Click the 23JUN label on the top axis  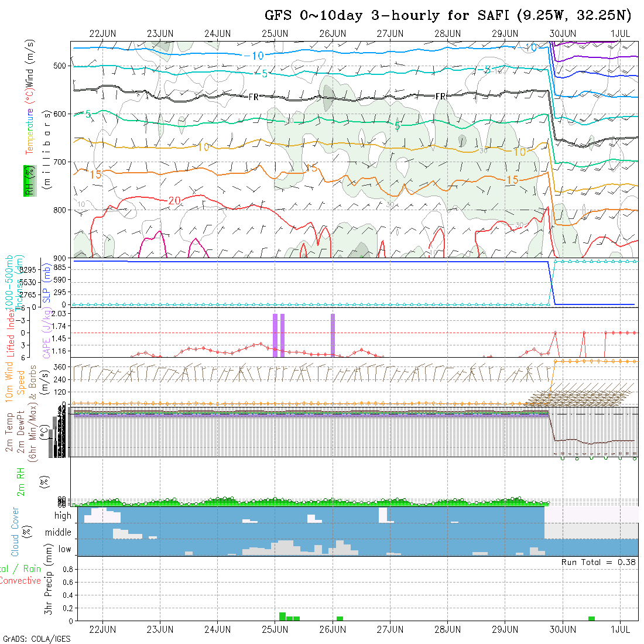(x=160, y=34)
